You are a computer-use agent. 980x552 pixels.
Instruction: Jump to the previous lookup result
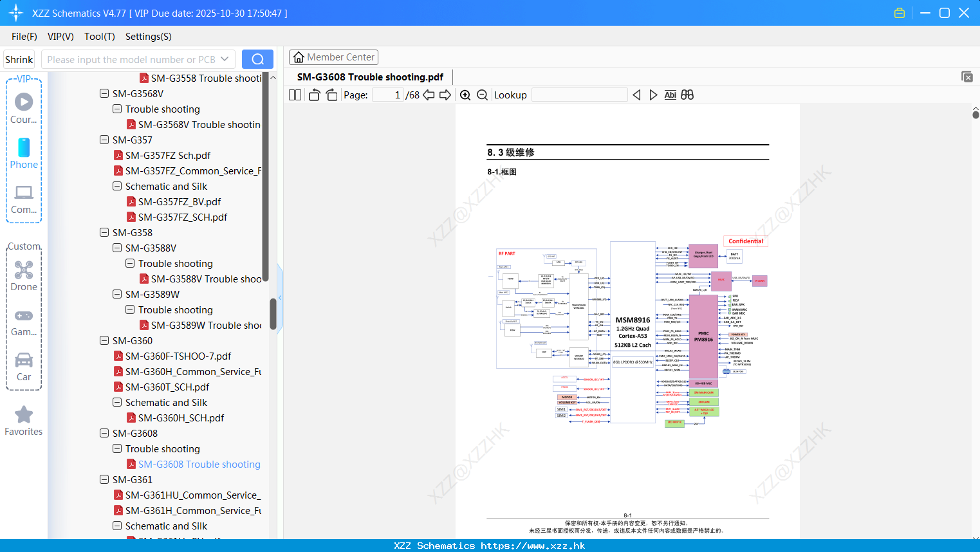coord(636,95)
